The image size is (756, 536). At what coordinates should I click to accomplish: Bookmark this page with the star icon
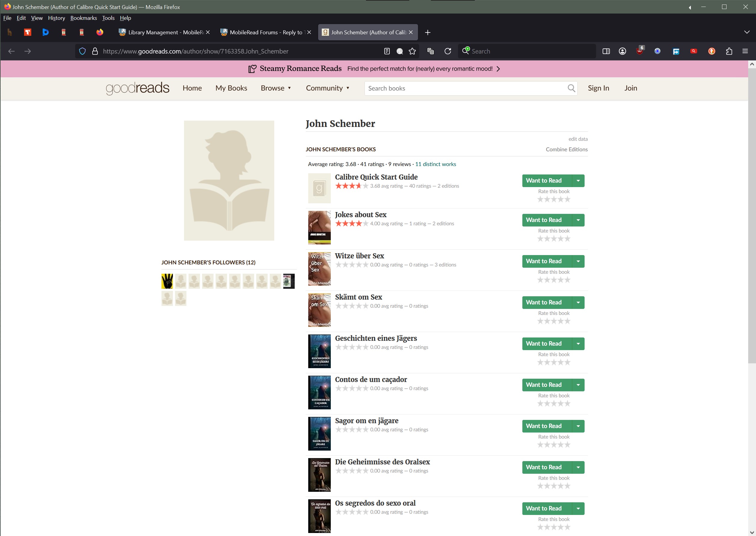tap(412, 51)
